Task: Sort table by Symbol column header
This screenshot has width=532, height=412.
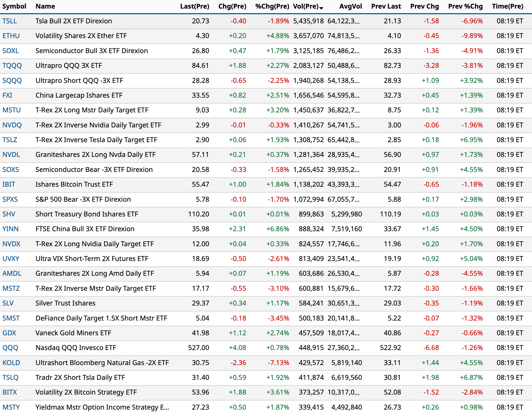Action: tap(14, 6)
